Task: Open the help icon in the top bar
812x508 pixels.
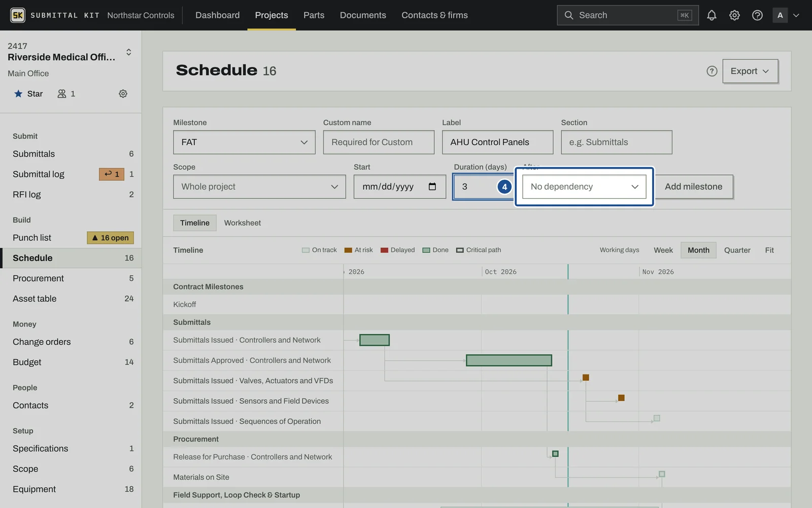Action: (757, 15)
